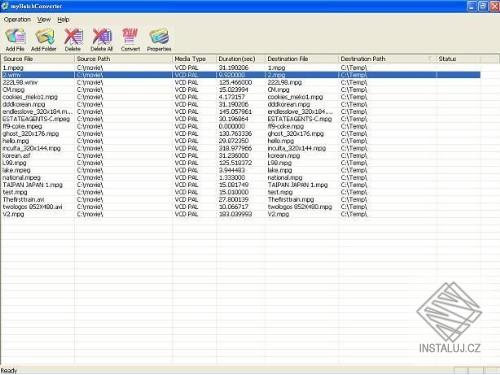Sort by Destination Path column header
Screen dimensions: 500x375
[x=387, y=59]
